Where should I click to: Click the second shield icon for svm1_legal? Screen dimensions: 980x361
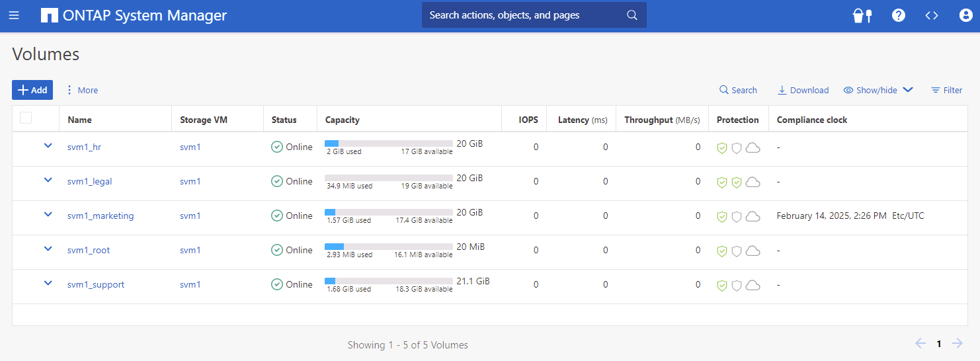tap(737, 182)
